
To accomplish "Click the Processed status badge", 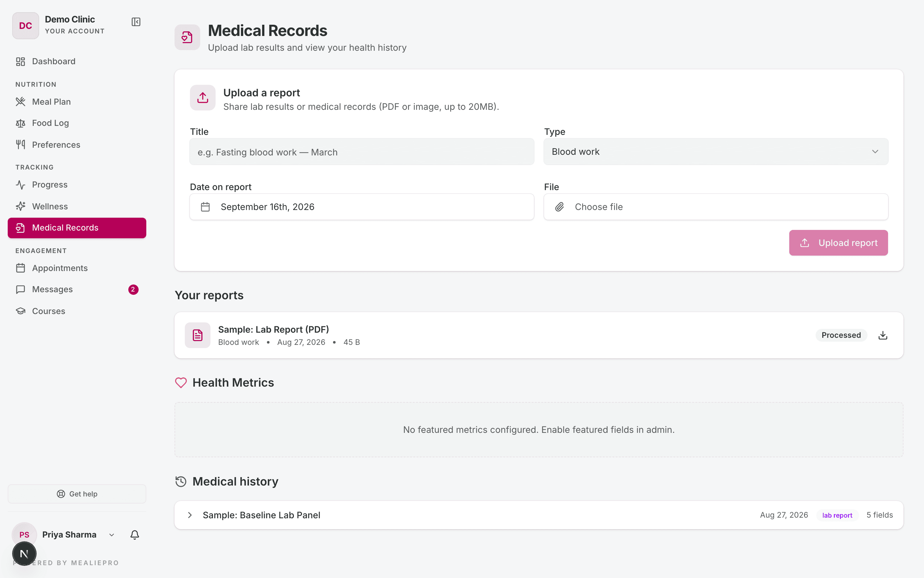I will (841, 335).
